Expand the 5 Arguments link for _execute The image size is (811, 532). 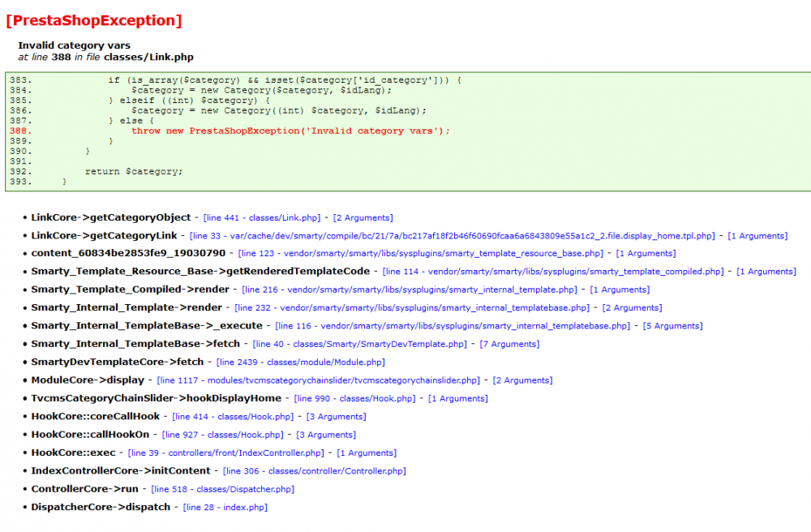[673, 326]
